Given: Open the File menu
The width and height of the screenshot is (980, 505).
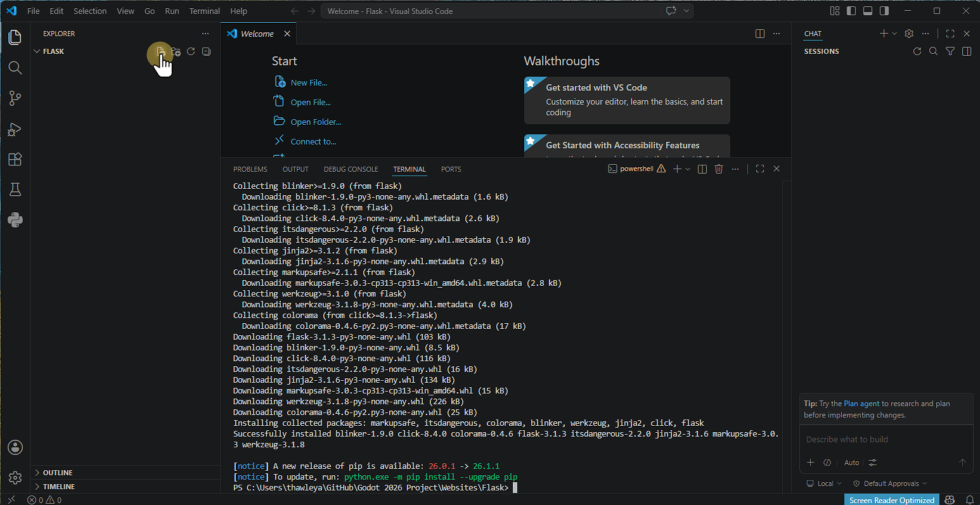Looking at the screenshot, I should (34, 11).
